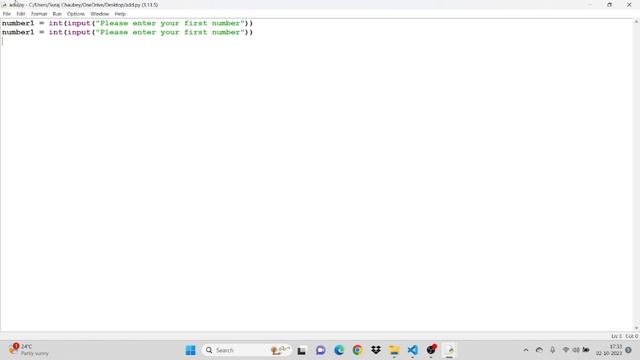Restore down the IDLE window
The width and height of the screenshot is (640, 360).
click(x=609, y=5)
